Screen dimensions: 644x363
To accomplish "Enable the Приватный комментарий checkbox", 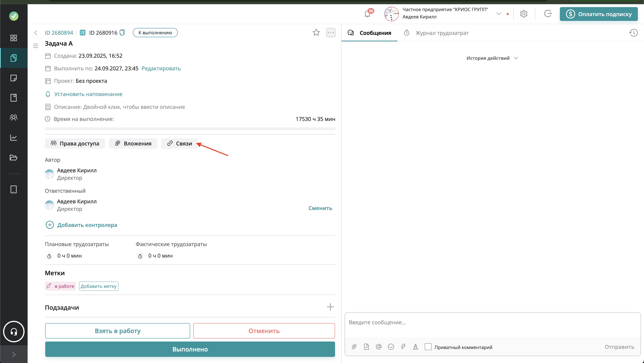I will pos(428,347).
